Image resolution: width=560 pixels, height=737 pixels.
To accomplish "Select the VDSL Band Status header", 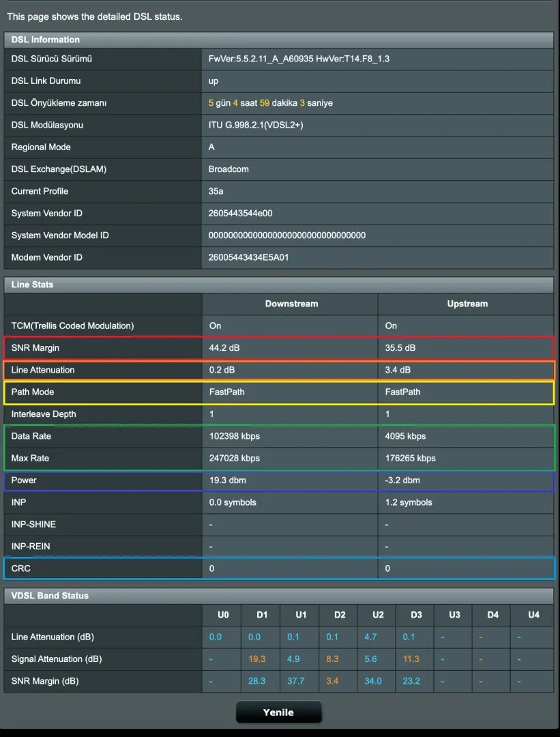I will [x=278, y=596].
